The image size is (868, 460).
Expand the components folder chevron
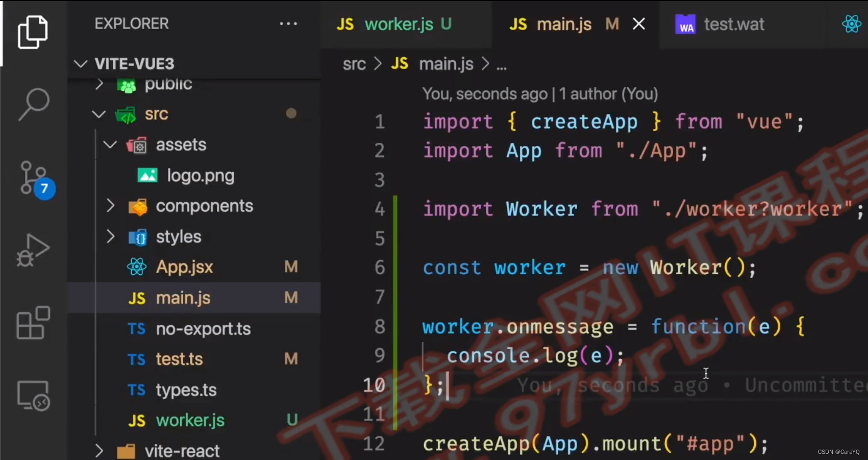(x=110, y=206)
